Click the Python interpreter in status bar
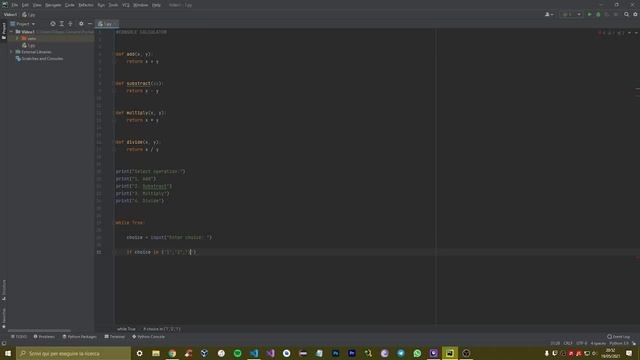 coord(619,343)
